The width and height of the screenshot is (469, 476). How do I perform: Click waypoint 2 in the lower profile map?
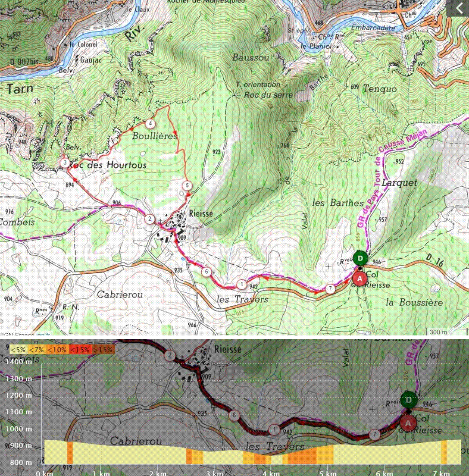tap(170, 355)
